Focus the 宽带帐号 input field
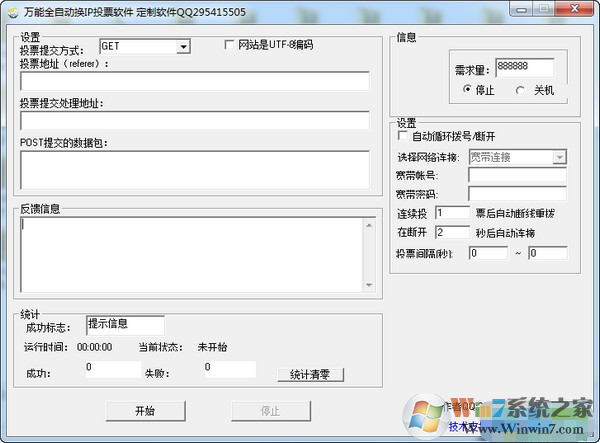 click(517, 175)
